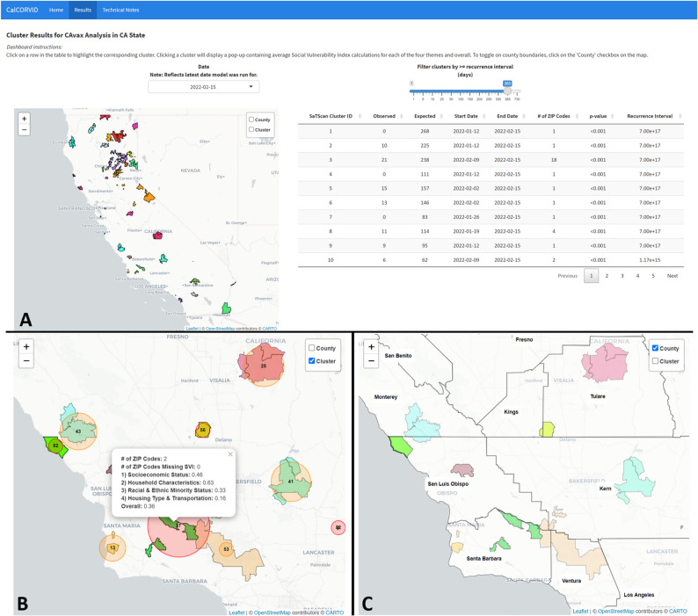Viewport: 698px width, 616px height.
Task: Zoom out on map A
Action: (25, 130)
